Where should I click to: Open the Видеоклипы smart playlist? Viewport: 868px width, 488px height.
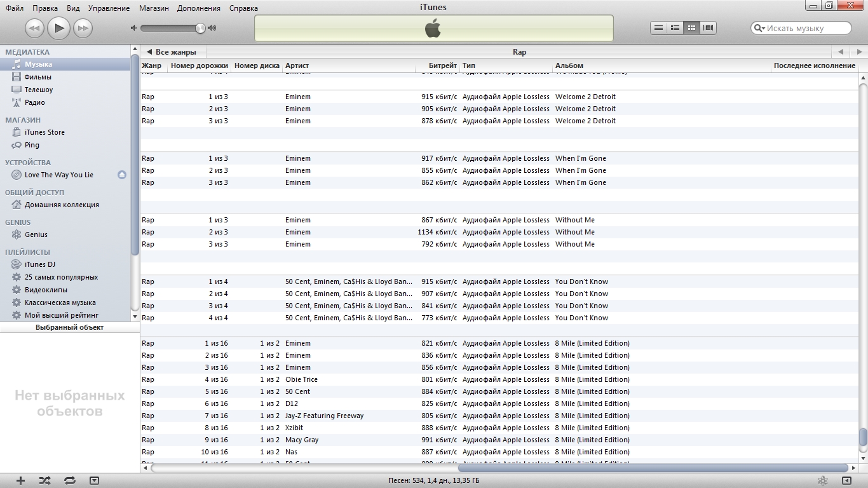pyautogui.click(x=65, y=290)
